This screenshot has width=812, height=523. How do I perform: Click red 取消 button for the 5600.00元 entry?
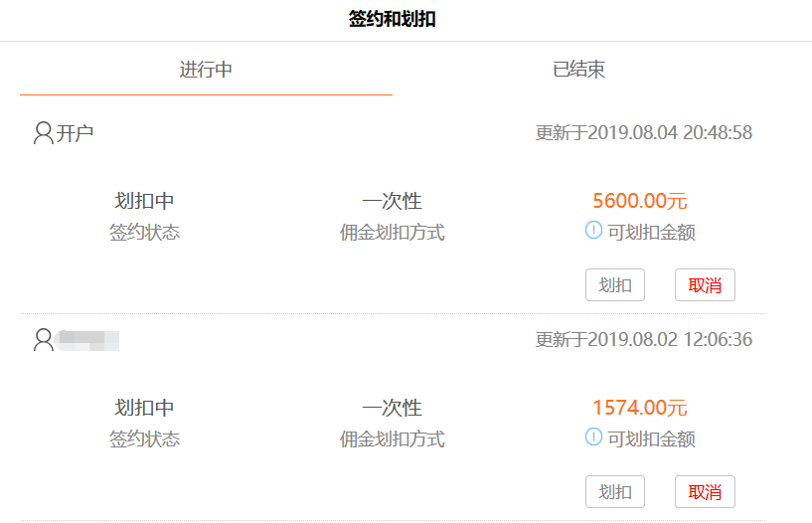[x=705, y=284]
